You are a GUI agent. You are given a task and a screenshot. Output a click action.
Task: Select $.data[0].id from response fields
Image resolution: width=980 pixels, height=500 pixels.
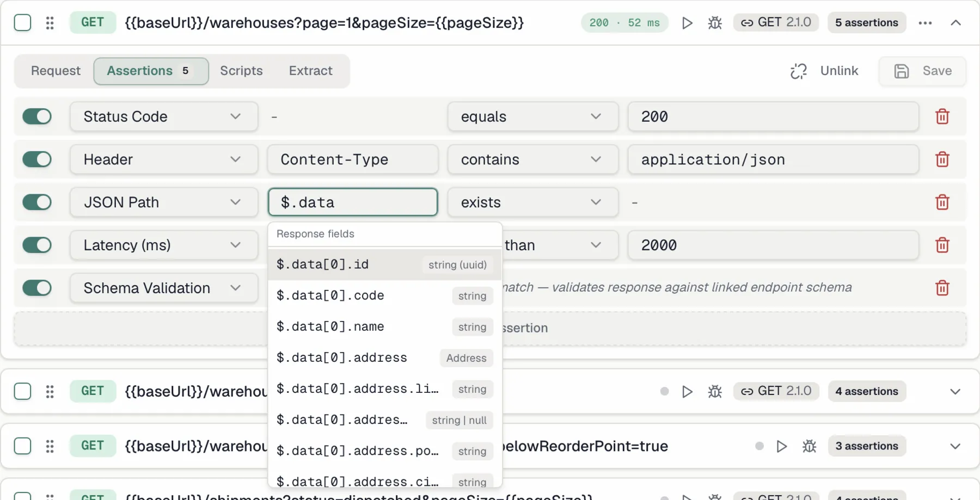385,265
